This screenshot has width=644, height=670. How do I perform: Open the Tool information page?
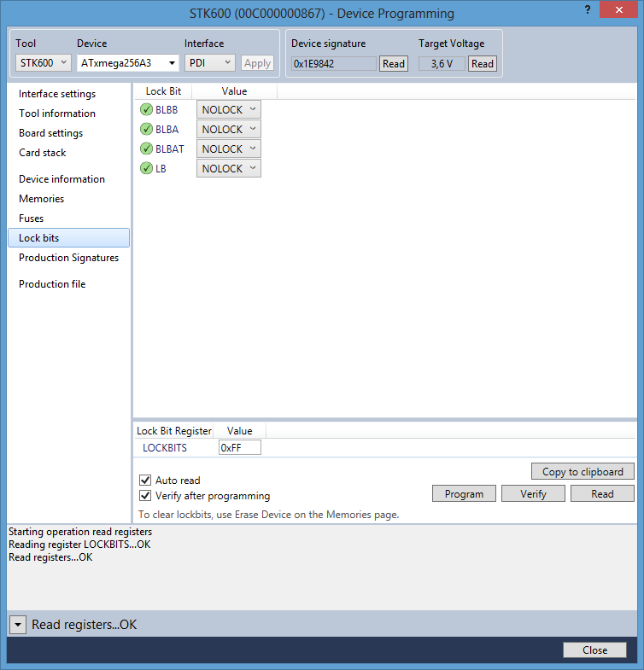(57, 114)
